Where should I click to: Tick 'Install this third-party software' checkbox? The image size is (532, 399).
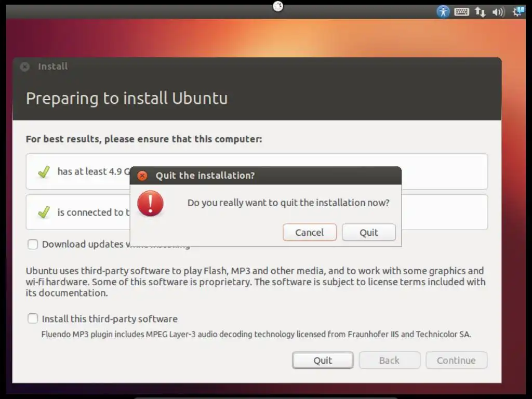click(33, 318)
